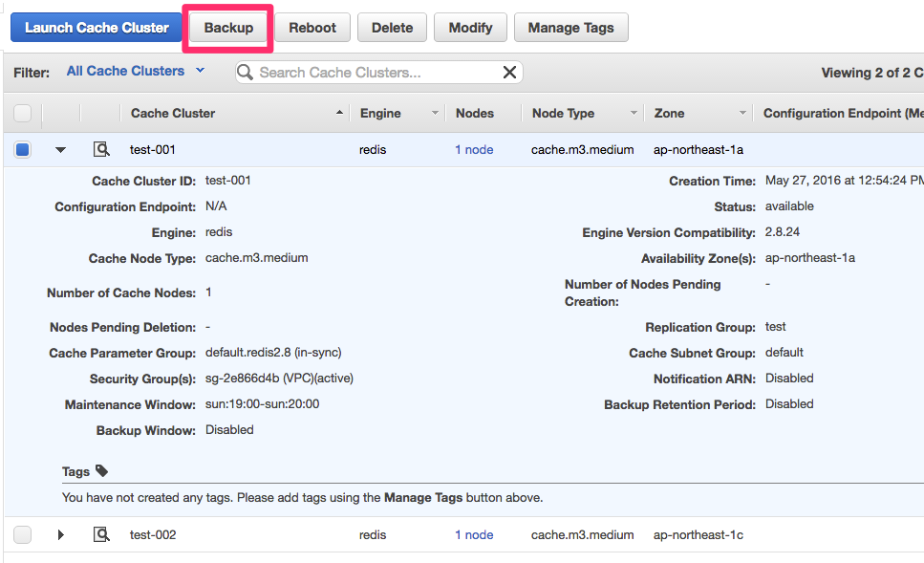This screenshot has height=563, width=924.
Task: Click the magnifying glass in the search box
Action: pyautogui.click(x=246, y=72)
